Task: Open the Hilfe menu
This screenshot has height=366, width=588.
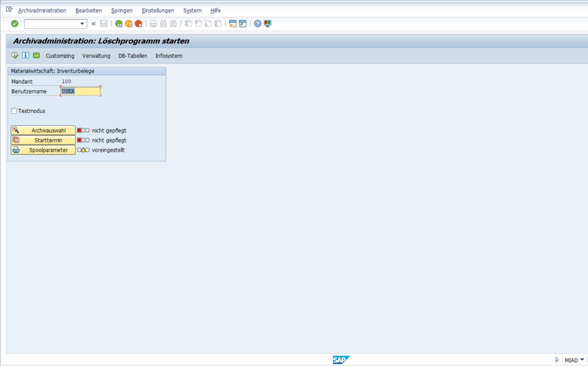Action: (215, 11)
